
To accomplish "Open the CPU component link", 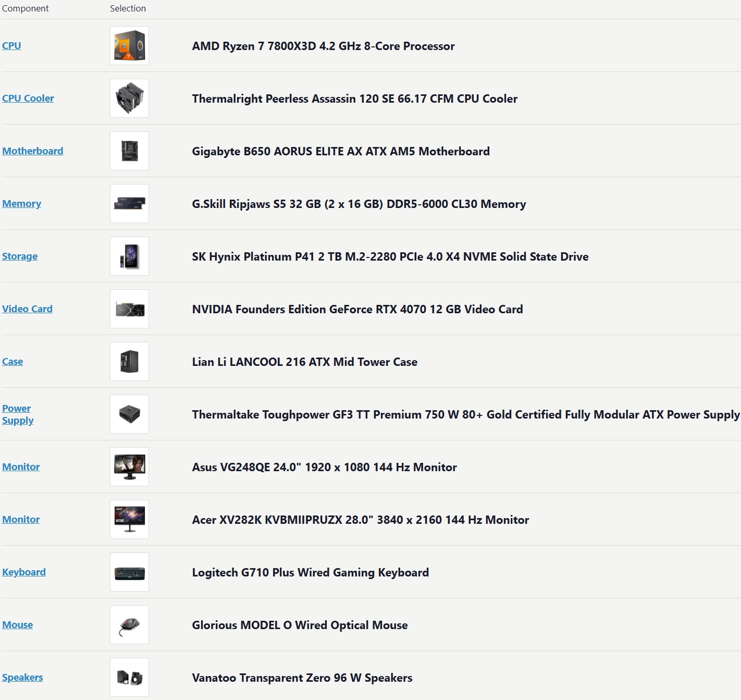I will click(11, 45).
